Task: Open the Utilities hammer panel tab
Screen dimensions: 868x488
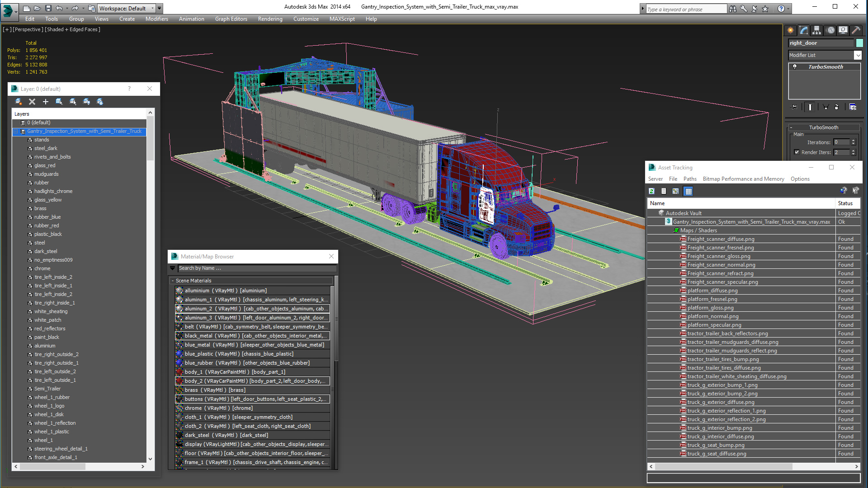Action: pyautogui.click(x=856, y=30)
